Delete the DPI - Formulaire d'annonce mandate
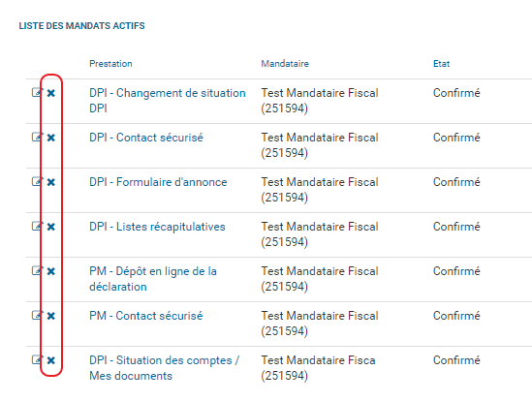The height and width of the screenshot is (402, 532). [51, 182]
